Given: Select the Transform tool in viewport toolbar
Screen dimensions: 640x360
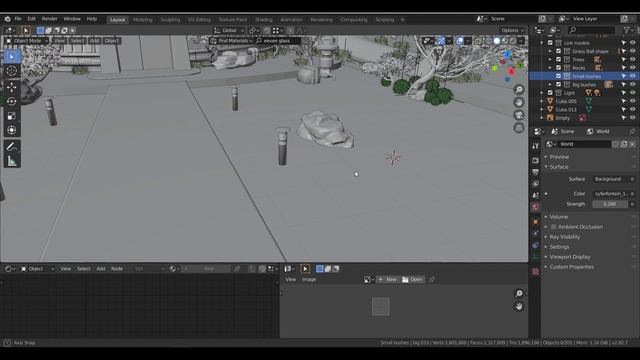Looking at the screenshot, I should tap(11, 130).
